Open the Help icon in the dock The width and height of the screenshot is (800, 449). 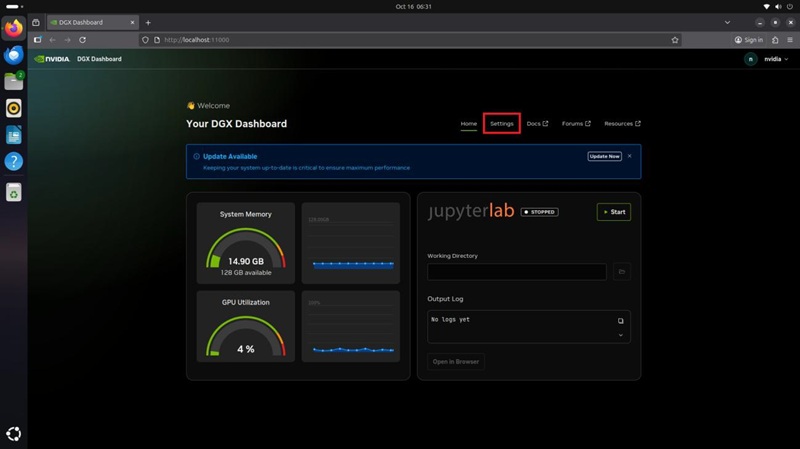[14, 162]
